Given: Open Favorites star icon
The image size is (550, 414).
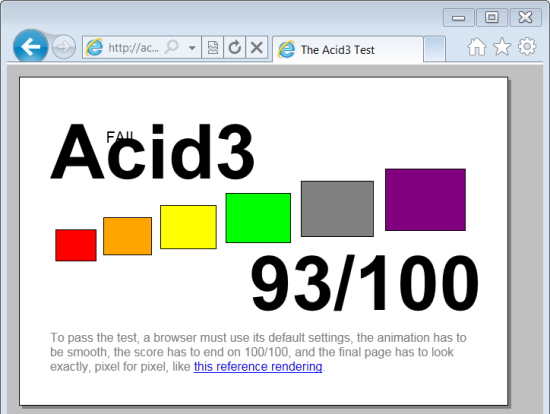Looking at the screenshot, I should [x=502, y=47].
